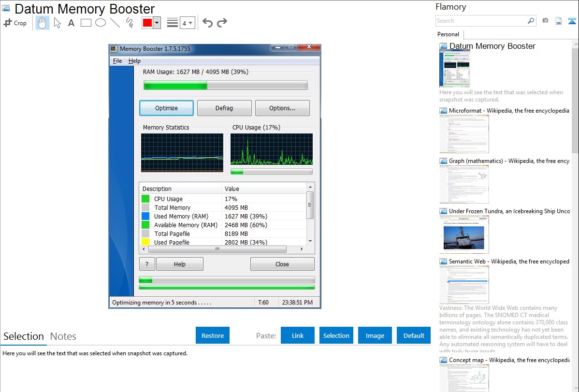Select the arrow pointer tool
The width and height of the screenshot is (579, 392).
tap(57, 23)
